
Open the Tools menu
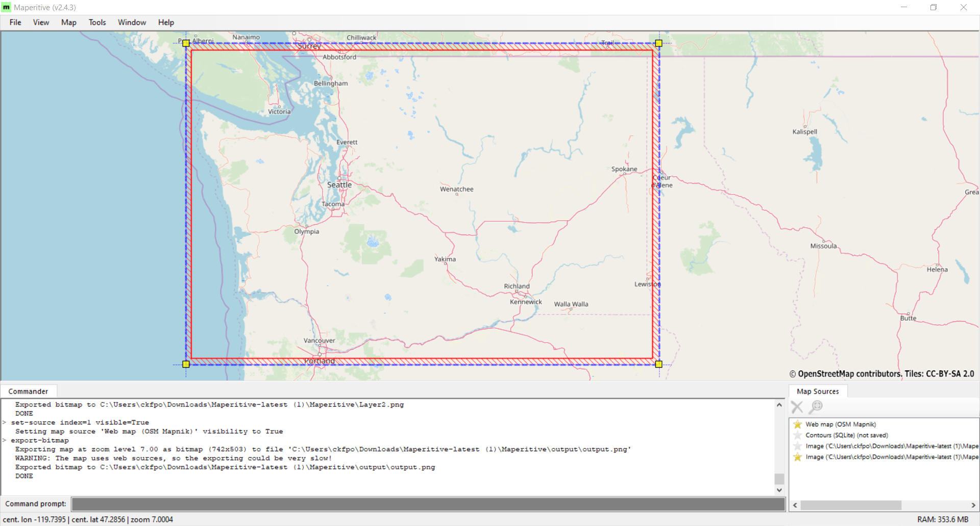pyautogui.click(x=97, y=22)
